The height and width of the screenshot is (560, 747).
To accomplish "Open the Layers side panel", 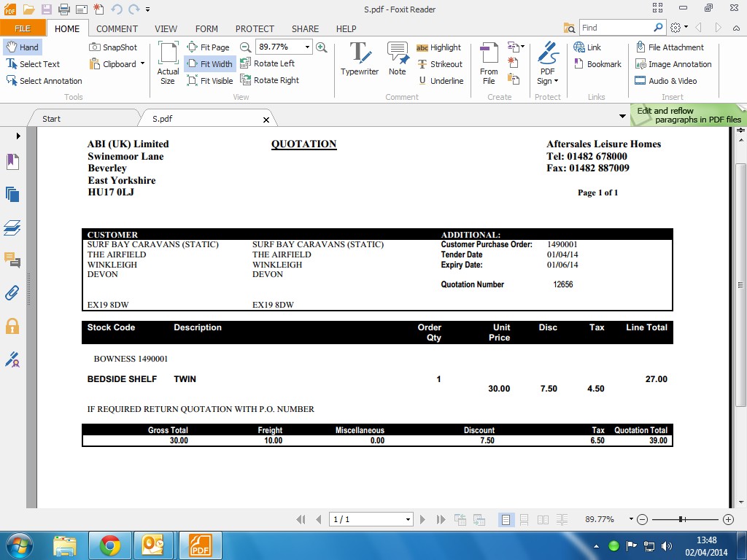I will tap(12, 227).
